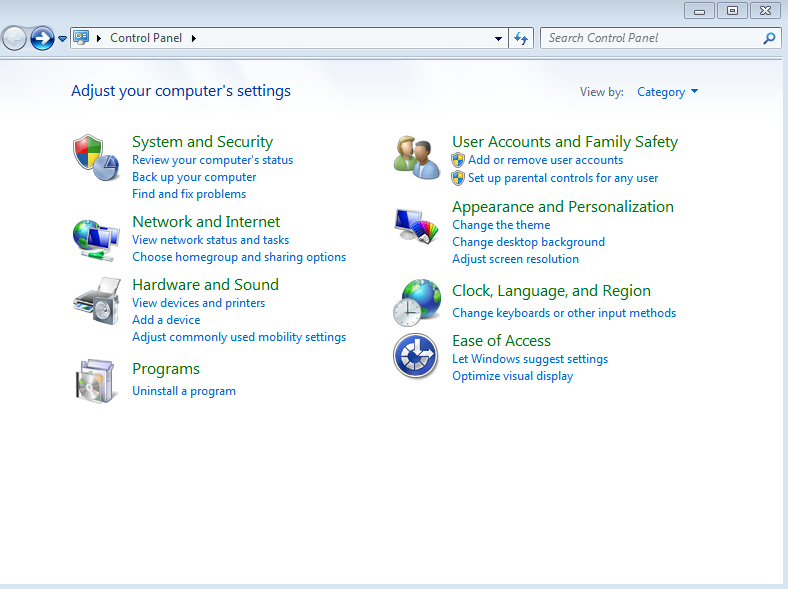Open Clock, Language, and Region category

pyautogui.click(x=551, y=291)
